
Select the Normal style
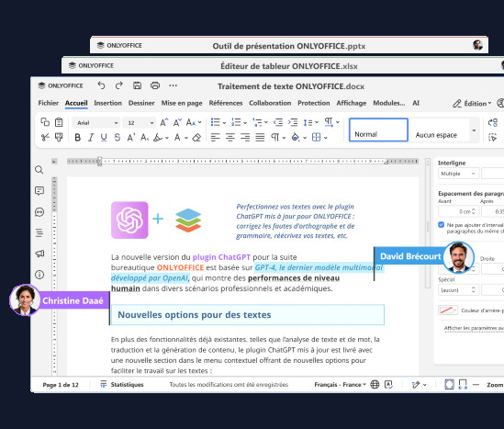pyautogui.click(x=378, y=130)
